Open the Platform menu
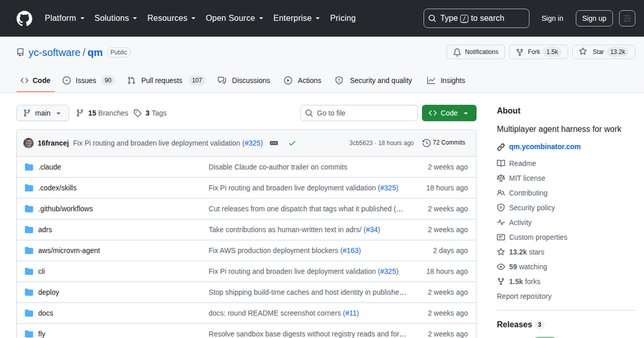 coord(64,18)
